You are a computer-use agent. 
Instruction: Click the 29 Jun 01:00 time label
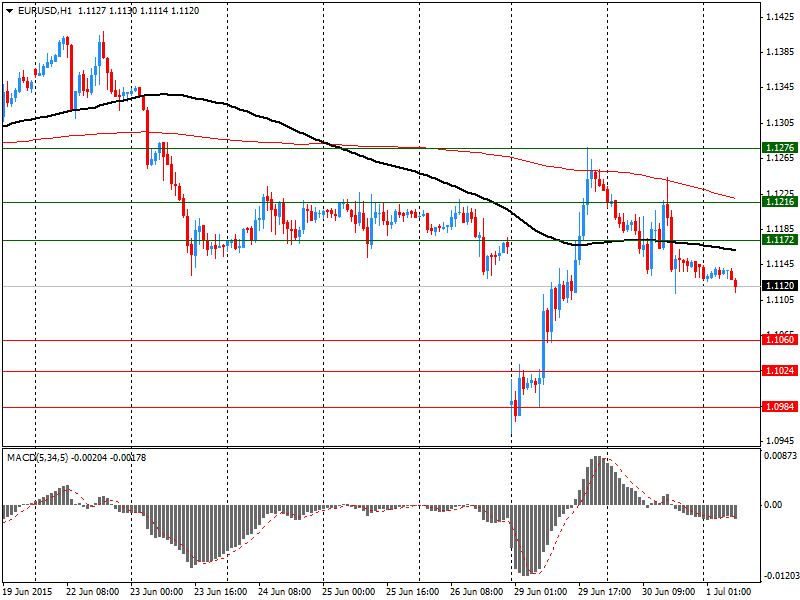pos(540,592)
